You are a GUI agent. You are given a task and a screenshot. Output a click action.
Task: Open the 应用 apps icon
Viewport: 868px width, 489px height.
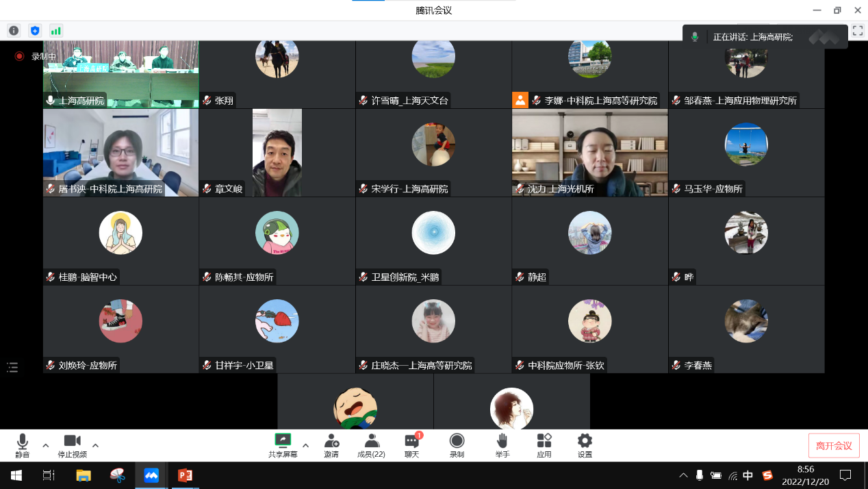tap(544, 445)
